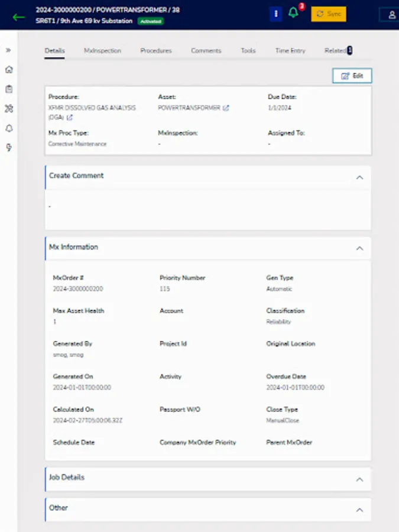Viewport: 399px width, 532px height.
Task: Click the info icon in the top bar
Action: tap(275, 13)
